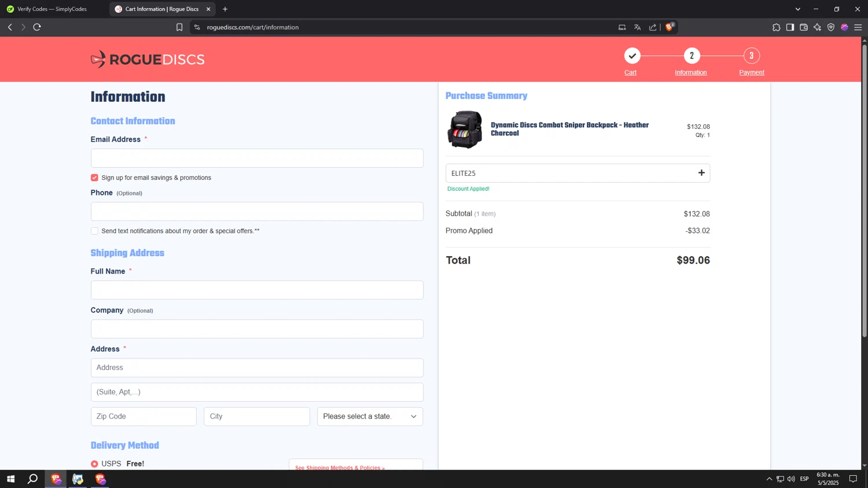The width and height of the screenshot is (868, 488).
Task: Open Dynamic Discs Combat Sniper Backpack title
Action: 570,129
